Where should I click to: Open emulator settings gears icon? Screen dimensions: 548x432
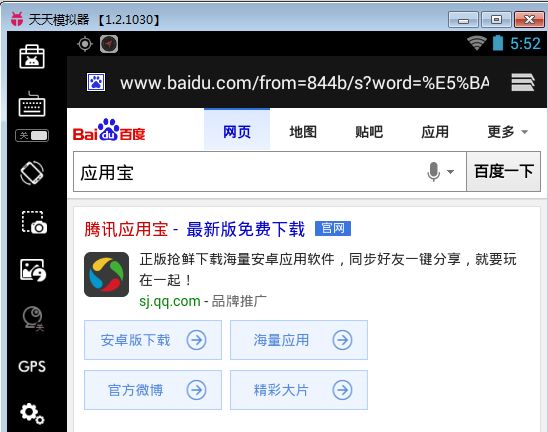pos(32,414)
